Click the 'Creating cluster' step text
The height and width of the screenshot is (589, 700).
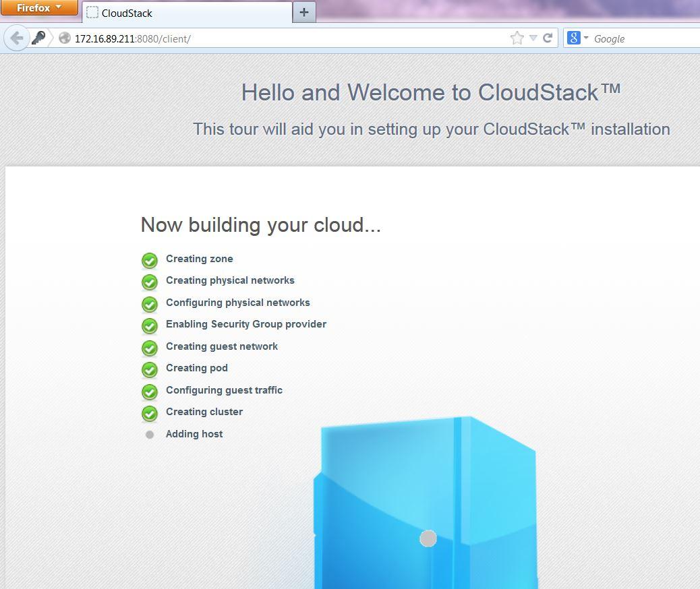coord(204,412)
